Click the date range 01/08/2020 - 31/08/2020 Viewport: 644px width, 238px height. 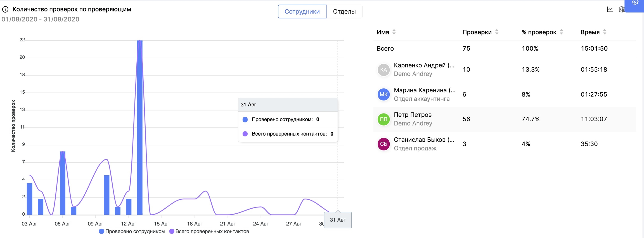[41, 19]
